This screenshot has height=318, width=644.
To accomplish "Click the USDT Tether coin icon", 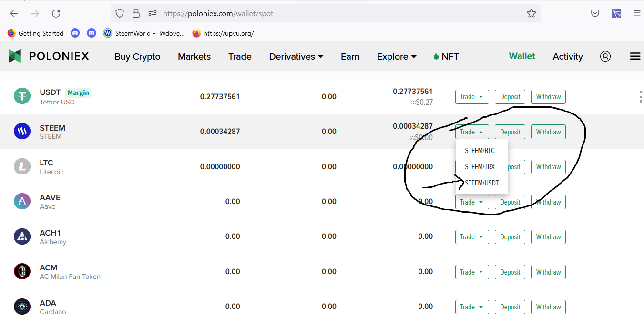I will pos(22,96).
